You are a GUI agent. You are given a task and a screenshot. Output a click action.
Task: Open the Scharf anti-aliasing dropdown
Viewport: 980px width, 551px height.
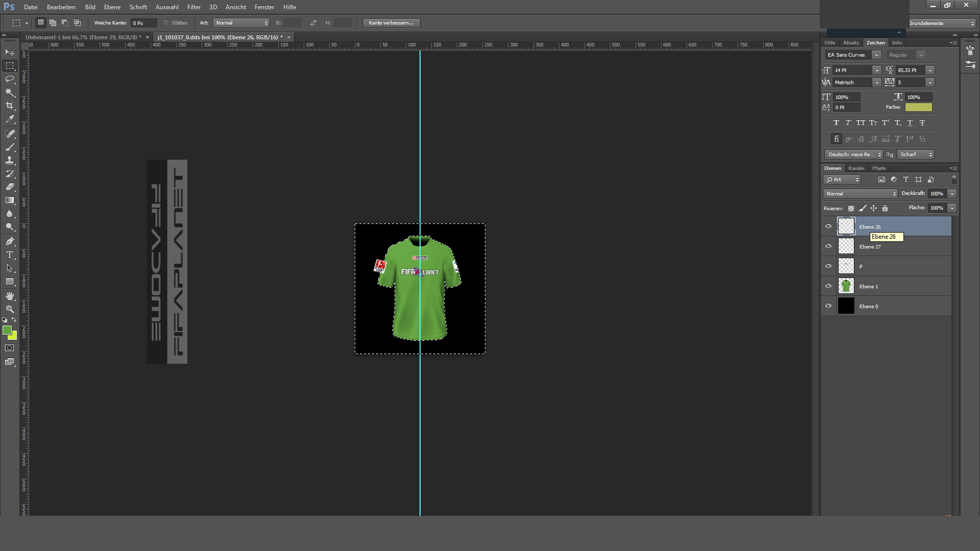tap(916, 155)
